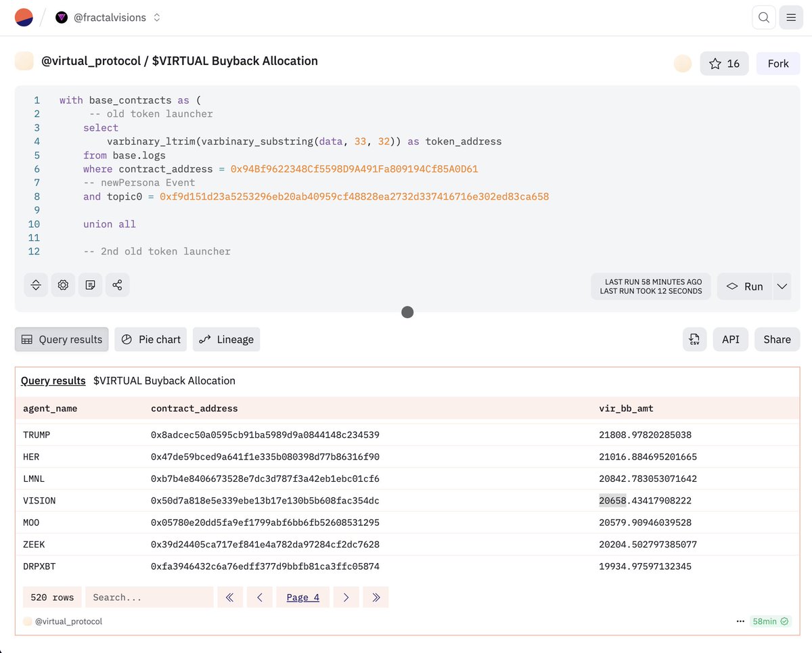Download results as CSV
The width and height of the screenshot is (812, 653).
[695, 340]
